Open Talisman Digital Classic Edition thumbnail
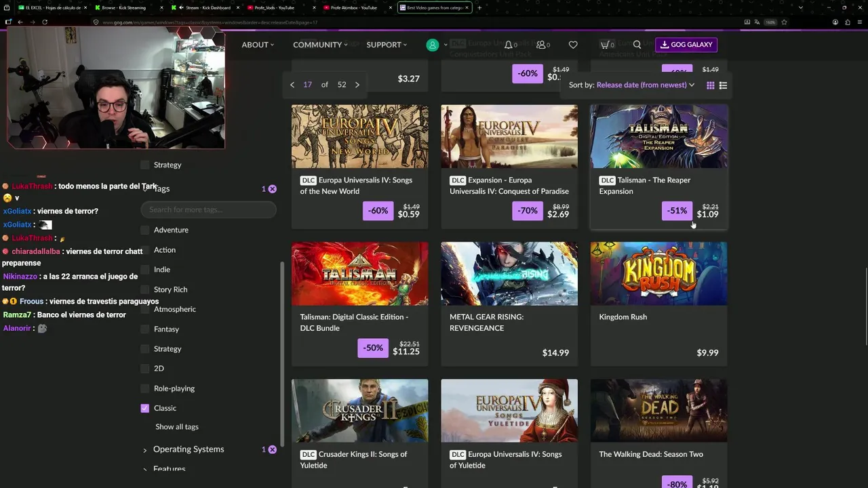Image resolution: width=868 pixels, height=488 pixels. tap(360, 274)
